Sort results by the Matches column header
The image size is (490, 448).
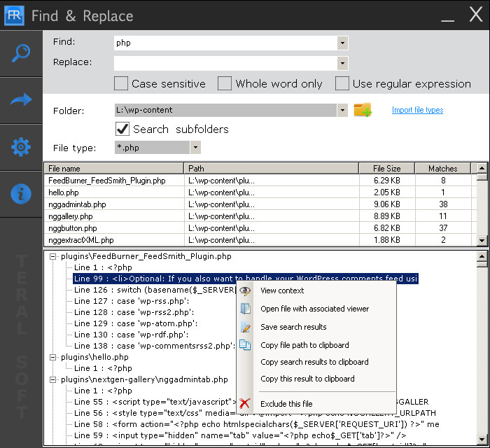click(442, 169)
